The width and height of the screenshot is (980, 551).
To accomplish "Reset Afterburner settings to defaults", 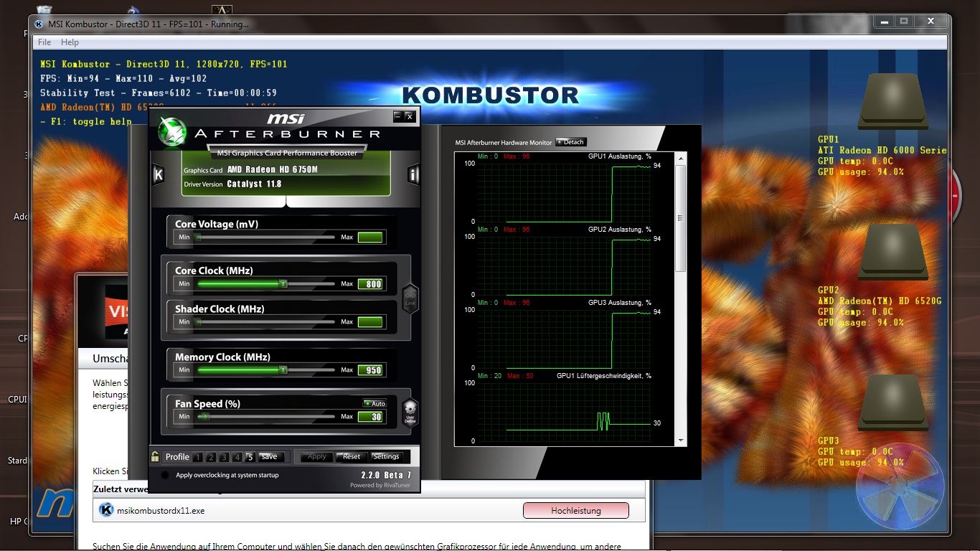I will (351, 456).
